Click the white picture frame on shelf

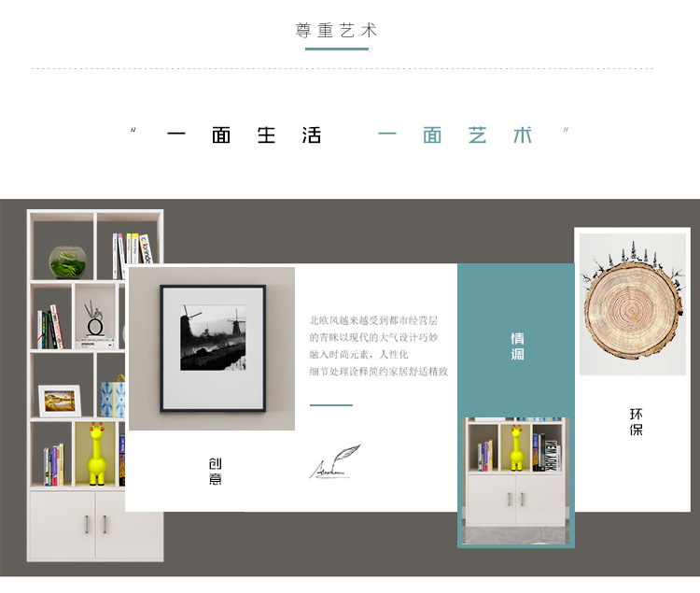pyautogui.click(x=60, y=401)
